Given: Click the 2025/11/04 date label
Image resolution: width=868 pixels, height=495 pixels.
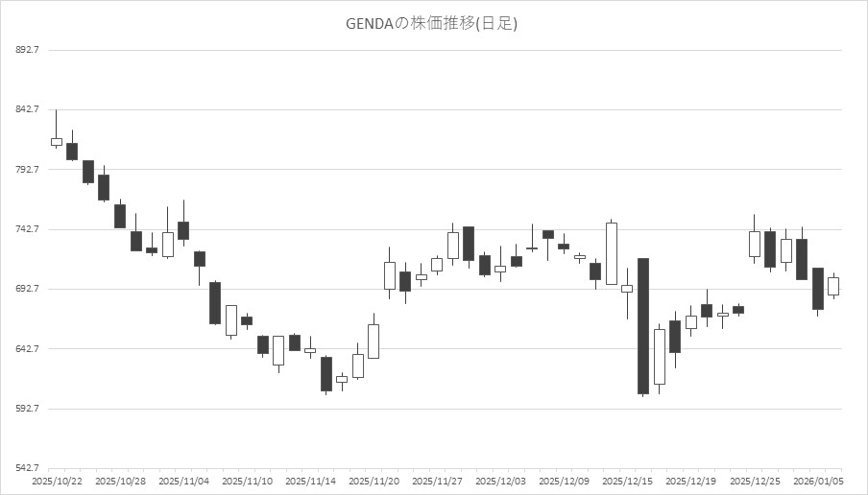Looking at the screenshot, I should [x=183, y=481].
